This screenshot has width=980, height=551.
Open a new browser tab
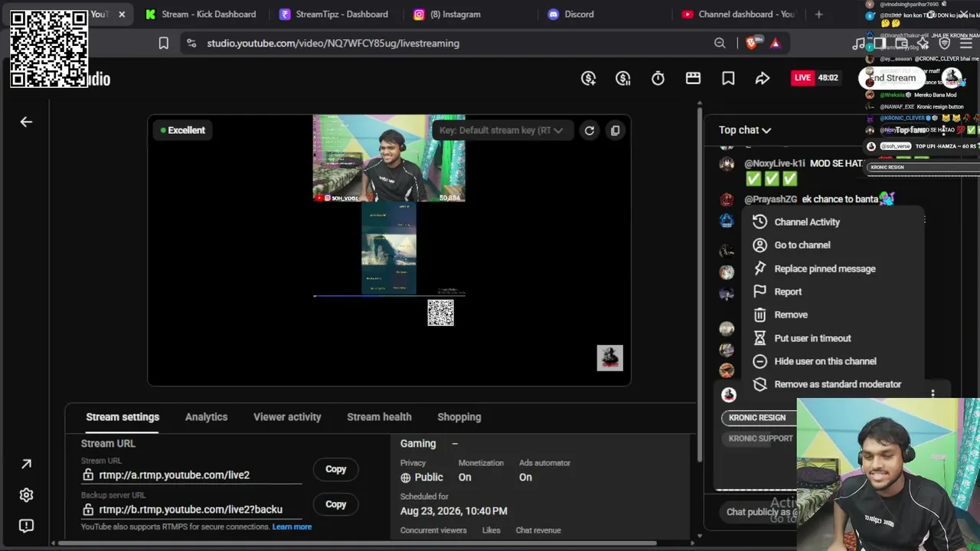818,14
